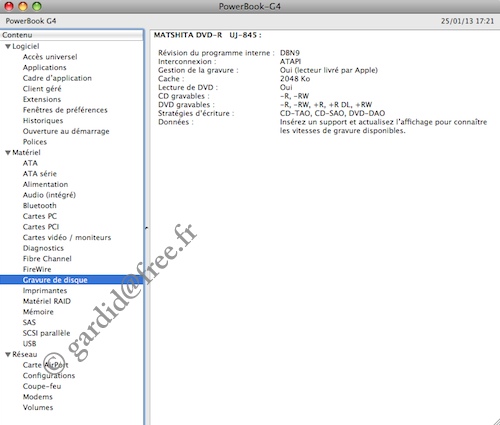Open the Alimentation entry
This screenshot has width=500, height=425.
point(45,184)
